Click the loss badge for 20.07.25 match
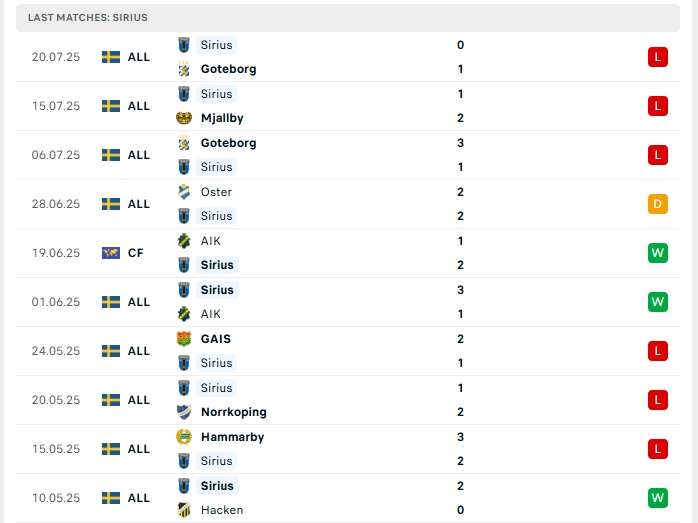Viewport: 698px width, 523px height. click(x=657, y=57)
